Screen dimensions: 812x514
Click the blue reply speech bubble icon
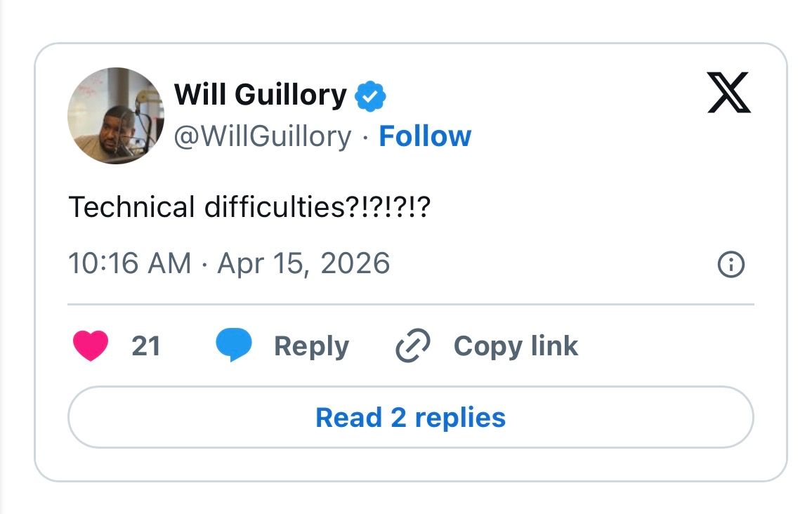233,346
